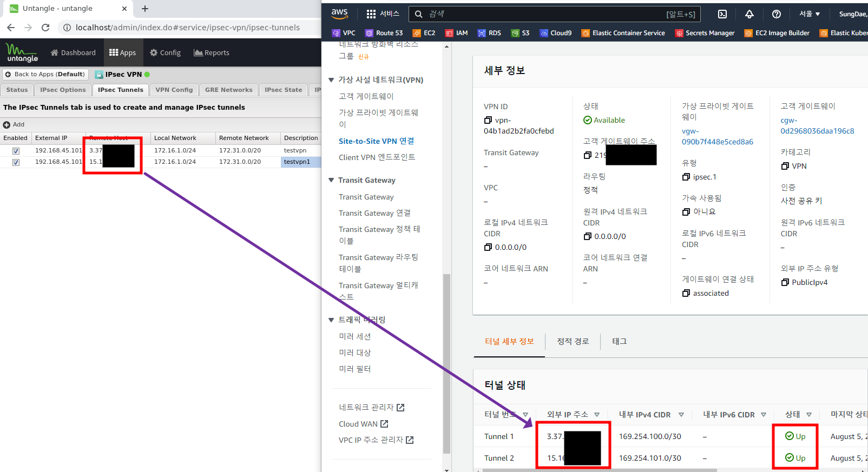
Task: Sort by 외부 IP 주소 column
Action: click(x=597, y=415)
